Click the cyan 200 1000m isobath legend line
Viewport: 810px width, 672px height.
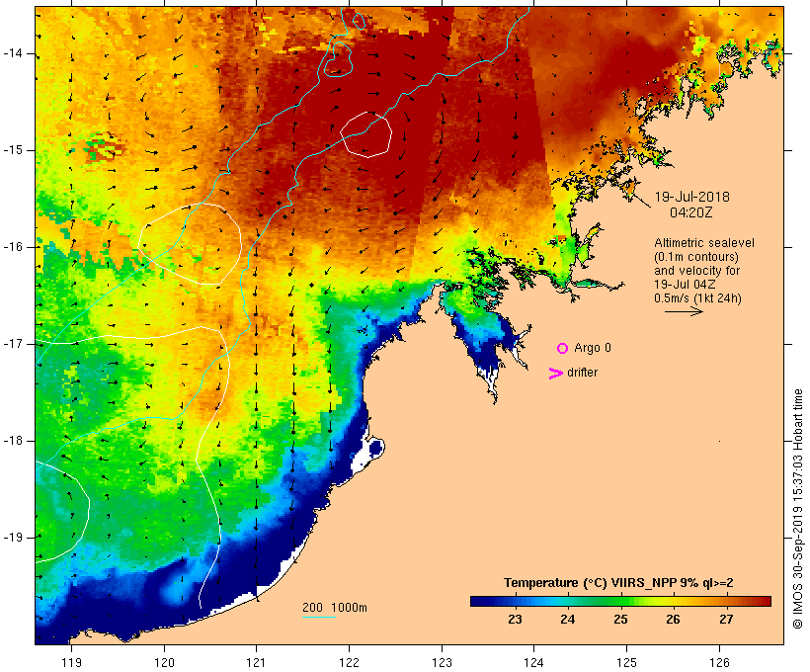[319, 617]
